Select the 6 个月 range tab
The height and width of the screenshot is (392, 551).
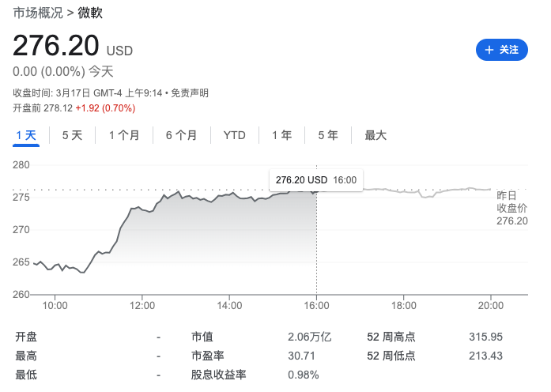click(x=181, y=135)
